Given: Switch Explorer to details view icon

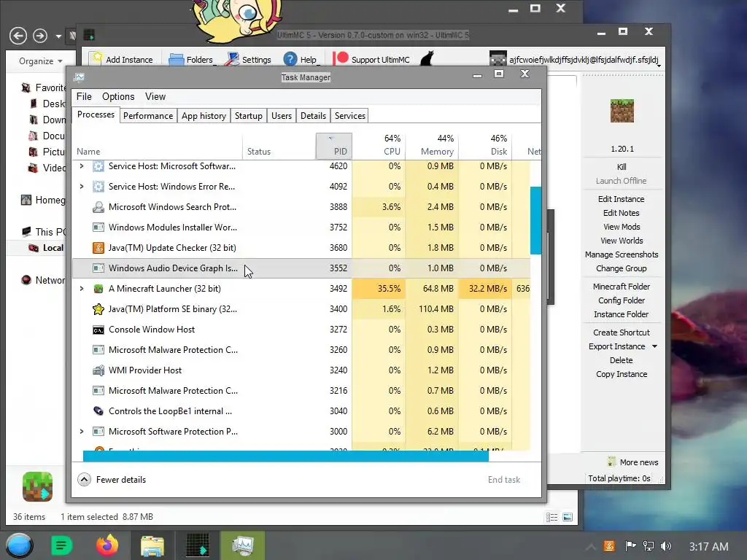Looking at the screenshot, I should [552, 517].
